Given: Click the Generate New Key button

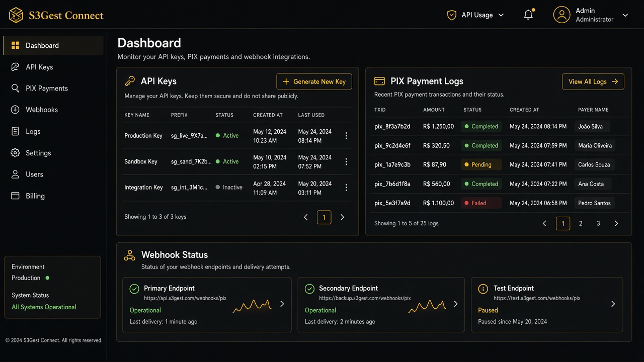Looking at the screenshot, I should [314, 81].
